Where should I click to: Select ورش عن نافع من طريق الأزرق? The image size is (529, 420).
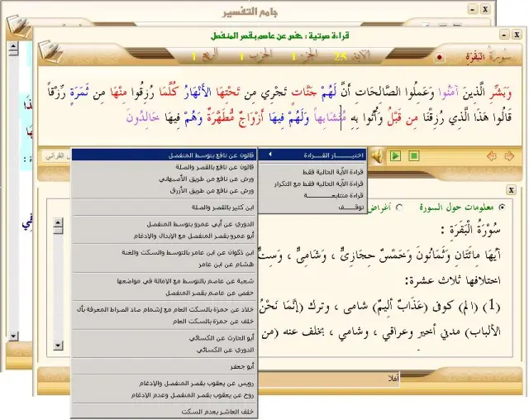pos(164,191)
